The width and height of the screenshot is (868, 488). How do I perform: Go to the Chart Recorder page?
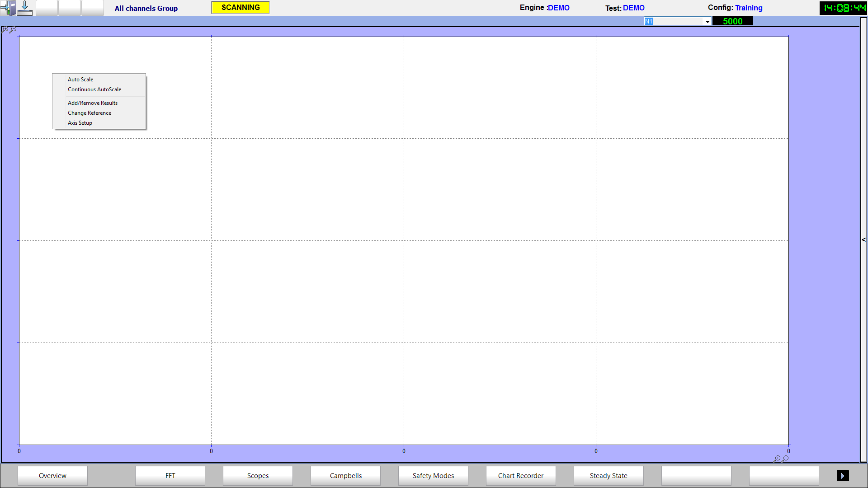click(521, 476)
